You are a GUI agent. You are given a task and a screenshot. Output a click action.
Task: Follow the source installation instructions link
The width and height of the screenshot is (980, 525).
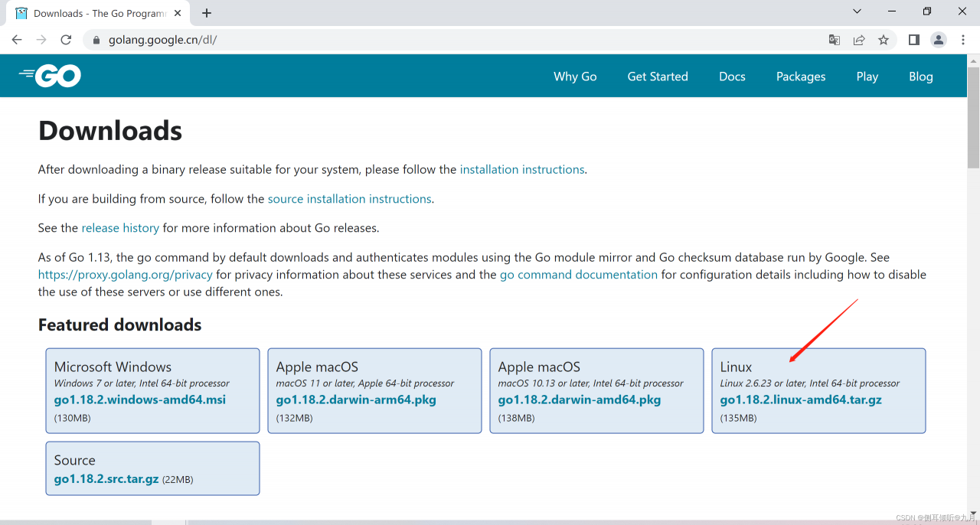(x=350, y=199)
